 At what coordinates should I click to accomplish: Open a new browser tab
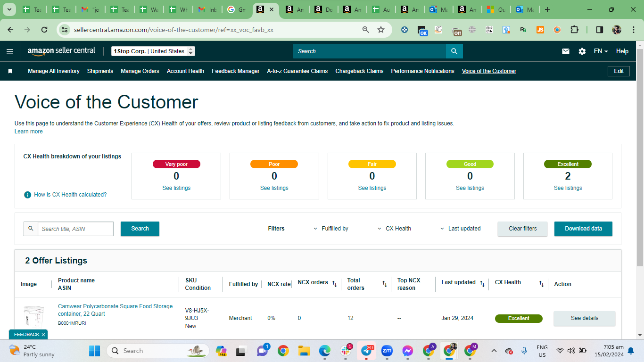[x=547, y=9]
